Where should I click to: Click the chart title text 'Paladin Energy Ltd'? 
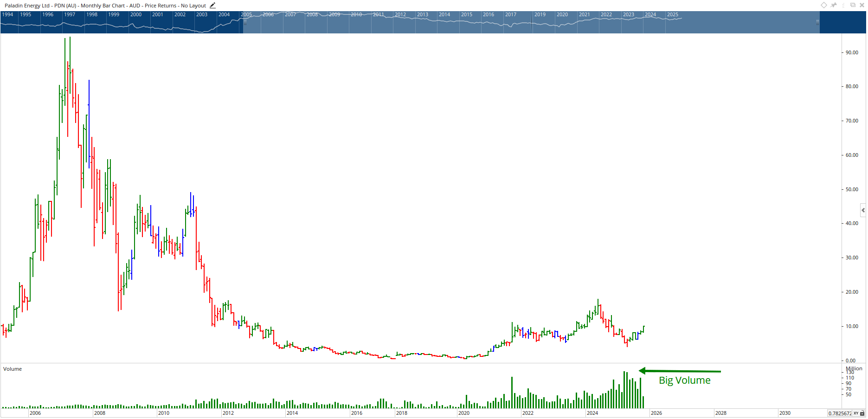(x=27, y=6)
